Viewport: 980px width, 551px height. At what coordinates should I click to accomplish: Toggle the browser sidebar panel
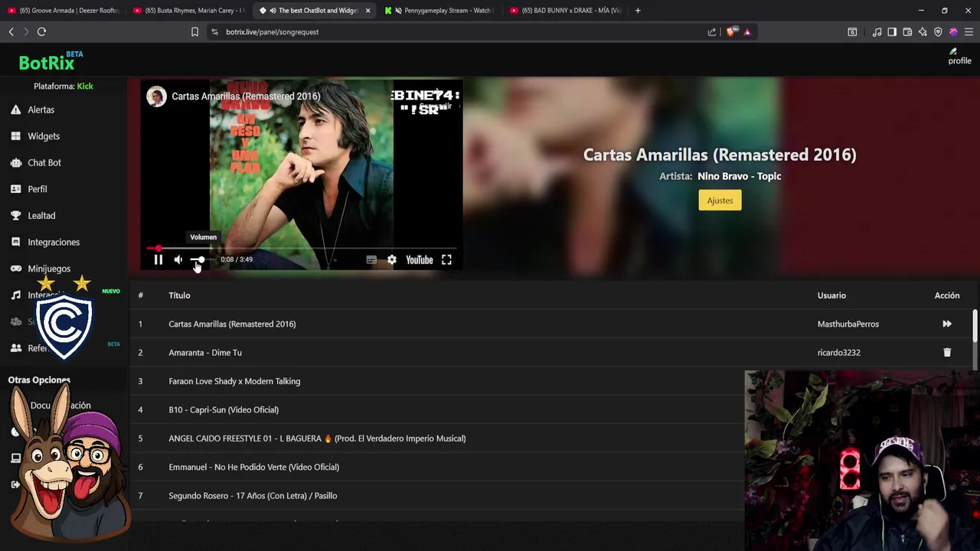892,32
